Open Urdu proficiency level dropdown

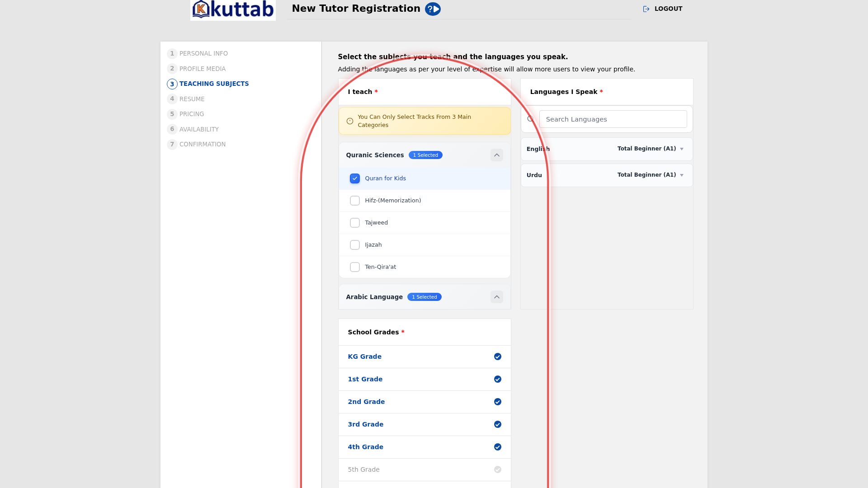coord(651,175)
